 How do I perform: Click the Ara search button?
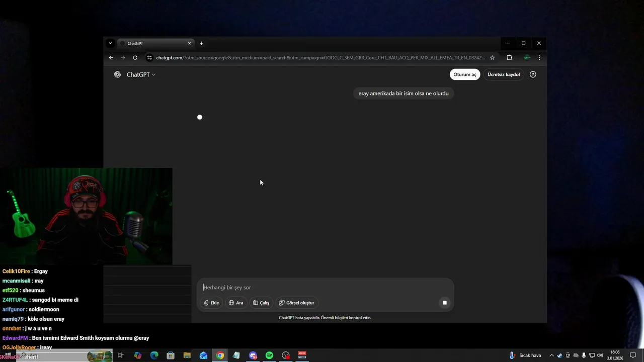(235, 303)
